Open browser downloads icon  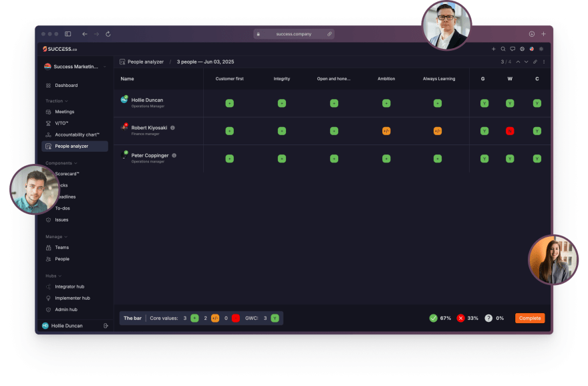point(532,34)
